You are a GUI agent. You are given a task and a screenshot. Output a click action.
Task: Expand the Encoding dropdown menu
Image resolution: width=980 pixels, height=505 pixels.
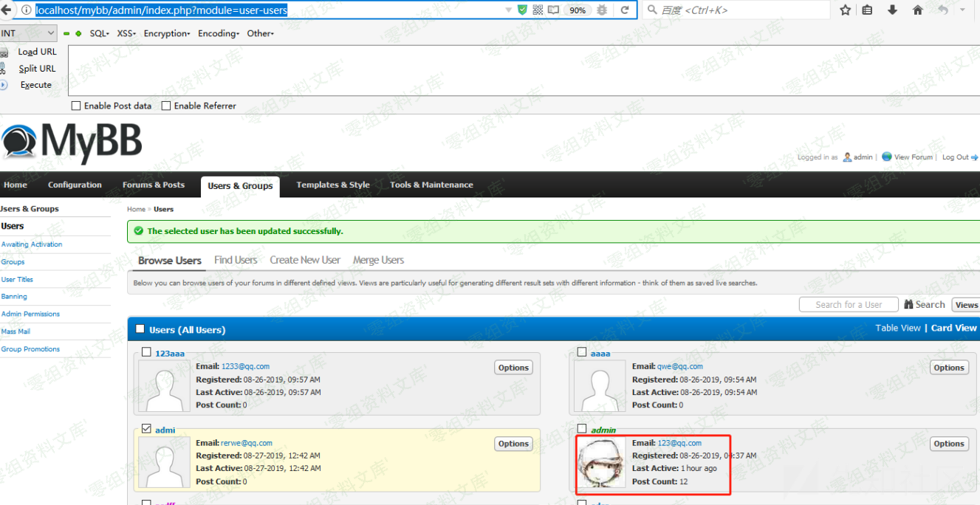218,33
